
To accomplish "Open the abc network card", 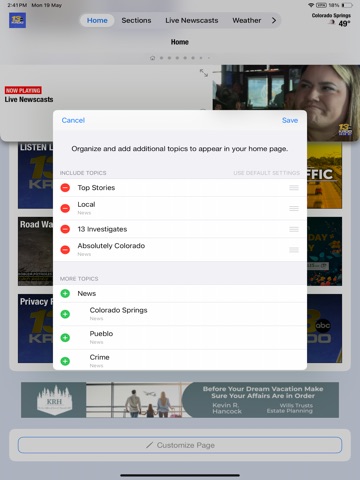I will (x=324, y=328).
